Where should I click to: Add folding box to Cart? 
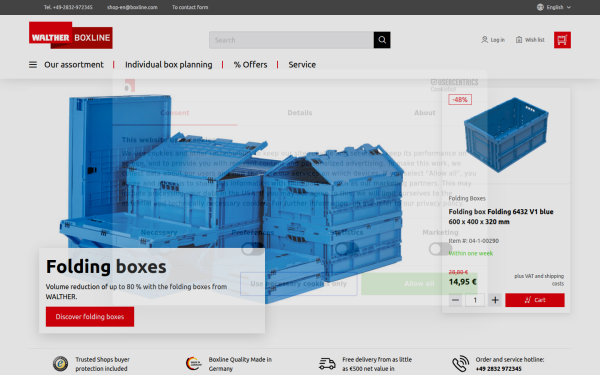coord(535,300)
